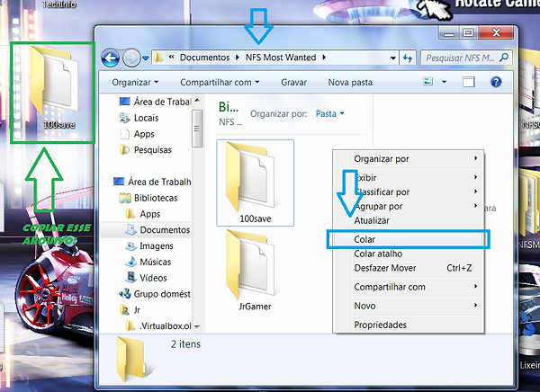The width and height of the screenshot is (540, 392).
Task: Open the Organizar toolbar menu
Action: pyautogui.click(x=135, y=82)
